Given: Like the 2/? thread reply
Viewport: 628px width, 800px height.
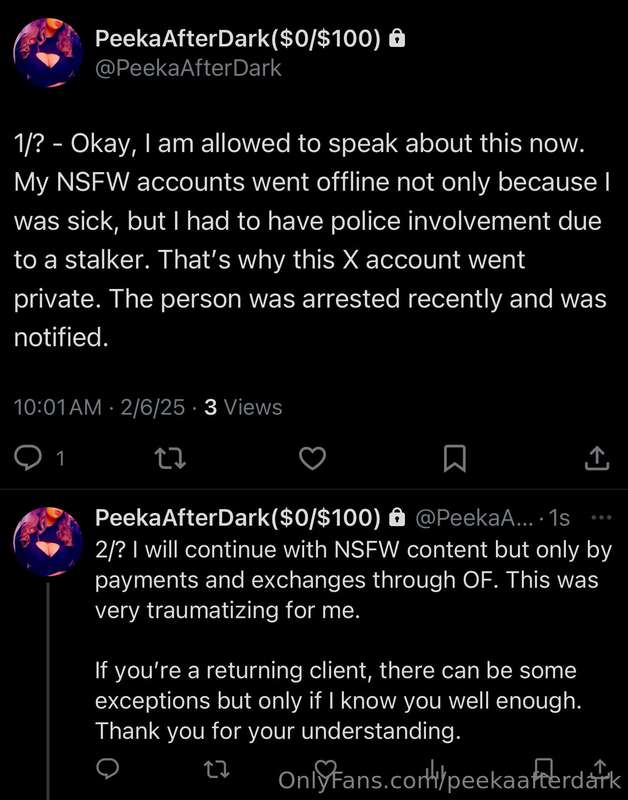Looking at the screenshot, I should 325,768.
